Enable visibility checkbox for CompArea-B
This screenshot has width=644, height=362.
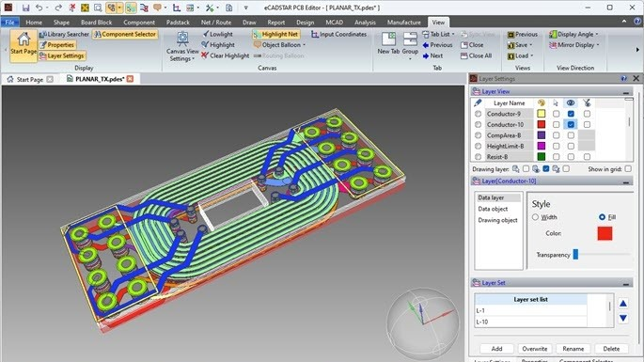point(571,134)
